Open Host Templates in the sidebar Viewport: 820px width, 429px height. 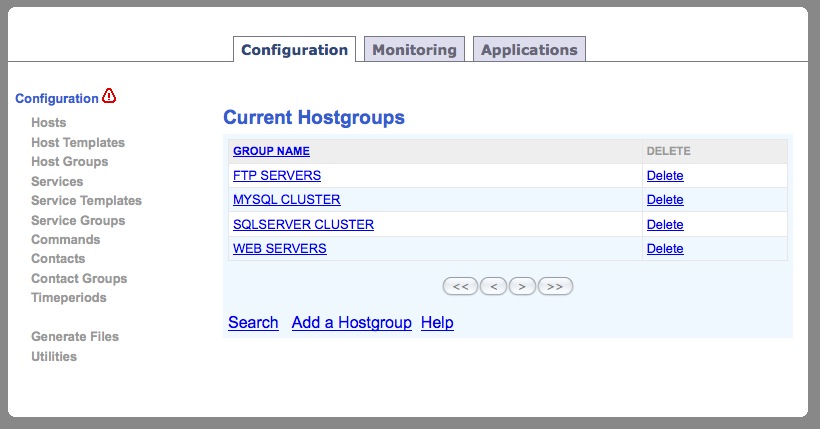pos(78,142)
